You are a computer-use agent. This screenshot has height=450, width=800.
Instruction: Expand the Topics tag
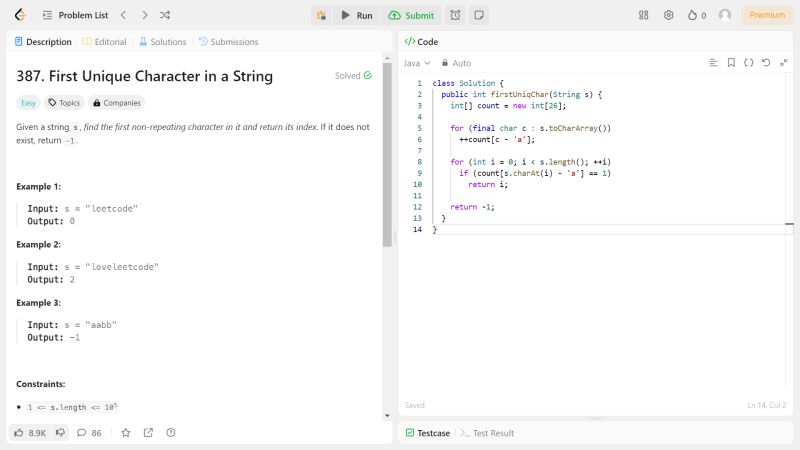pos(64,102)
